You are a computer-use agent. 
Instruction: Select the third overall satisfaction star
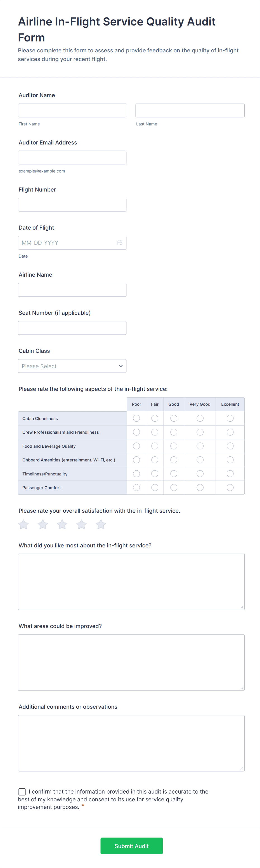pos(62,524)
